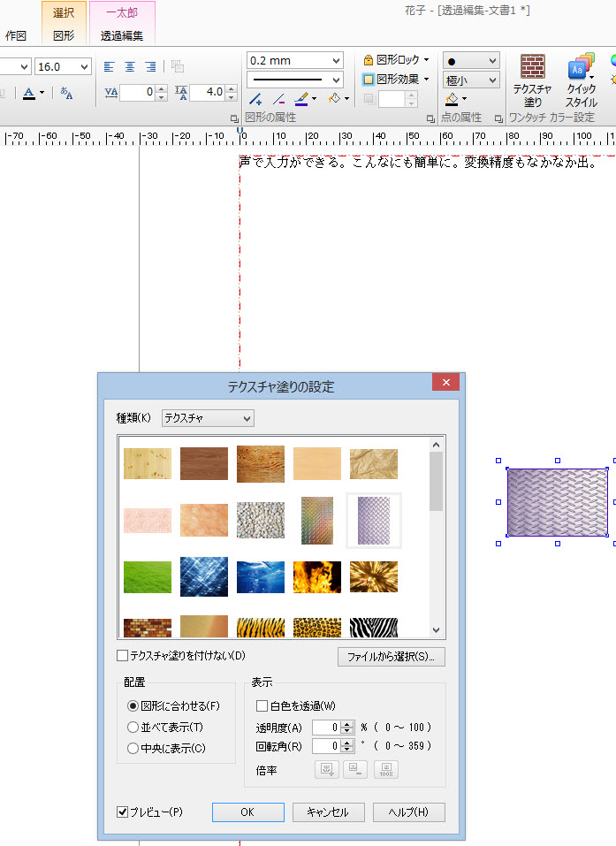
Task: Open the point shape ● dropdown
Action: (x=492, y=60)
